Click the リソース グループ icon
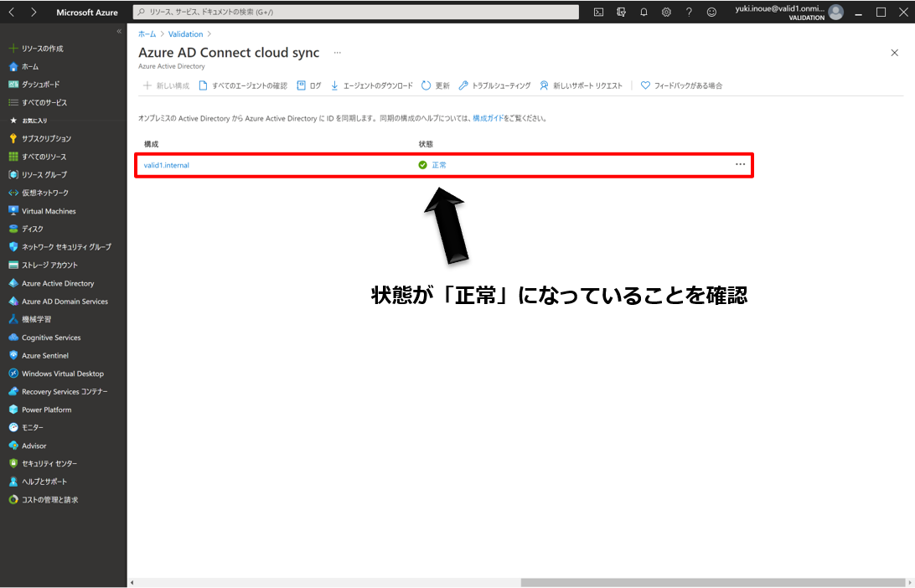 (13, 174)
